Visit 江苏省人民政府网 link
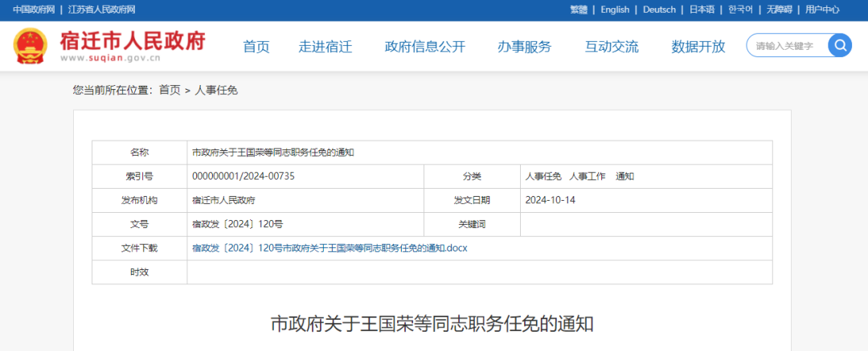 coord(101,10)
